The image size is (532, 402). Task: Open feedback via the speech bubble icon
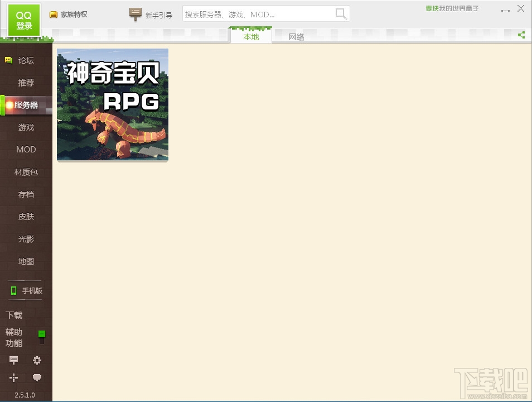(x=37, y=377)
